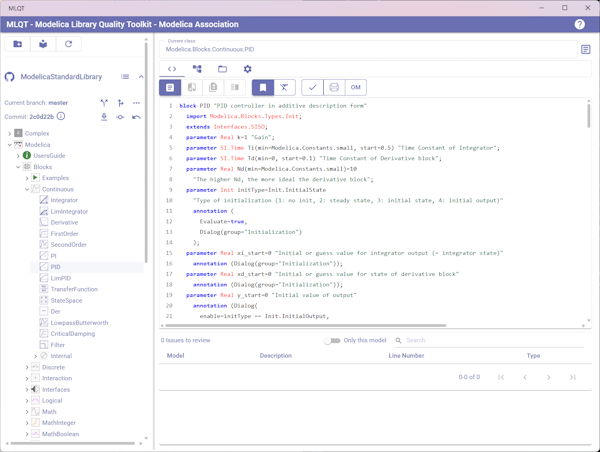Open the documentation icon beside current class

[x=585, y=49]
